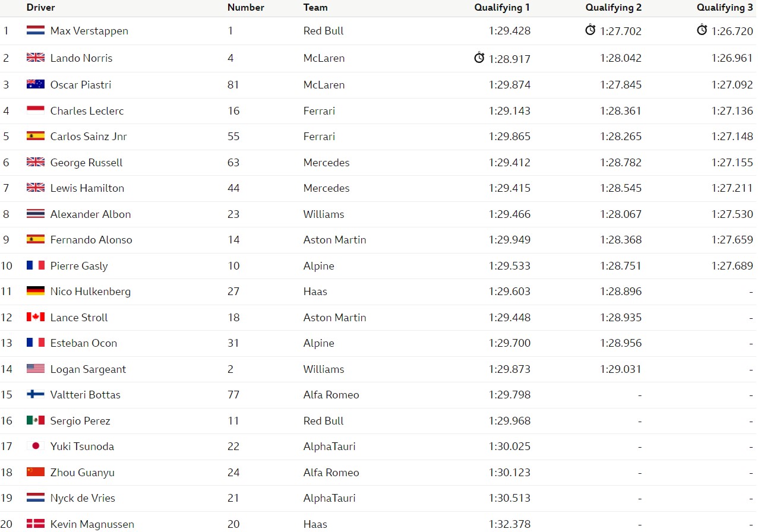This screenshot has width=758, height=532.
Task: Click Sergio Perez's Qualifying 1 time 1:29.968
Action: 510,420
